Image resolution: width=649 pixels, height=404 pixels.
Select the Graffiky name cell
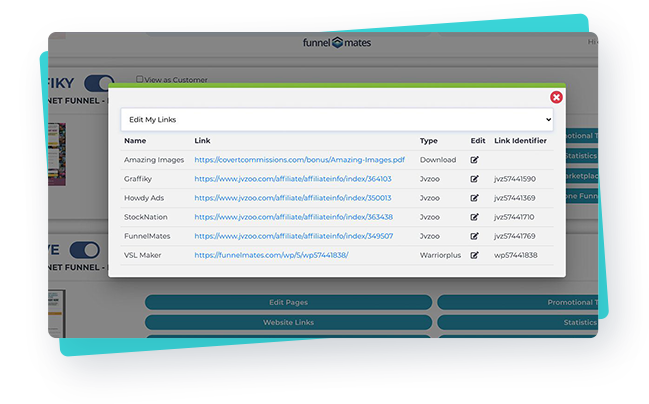click(x=138, y=179)
